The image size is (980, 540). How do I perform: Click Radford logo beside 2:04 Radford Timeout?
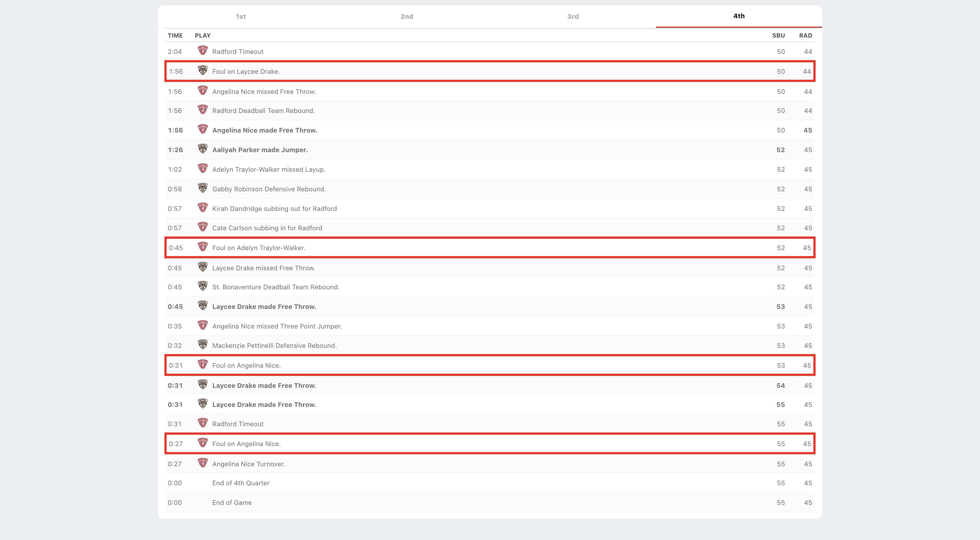coord(203,51)
